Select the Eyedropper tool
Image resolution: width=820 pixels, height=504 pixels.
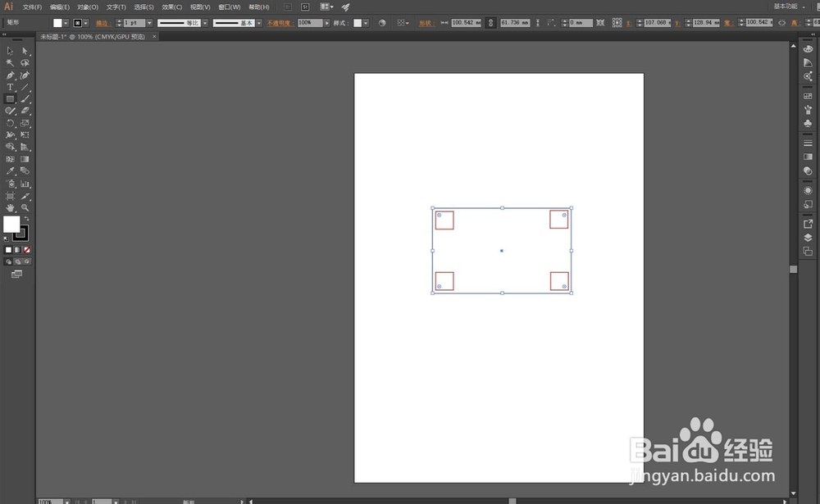pyautogui.click(x=10, y=171)
